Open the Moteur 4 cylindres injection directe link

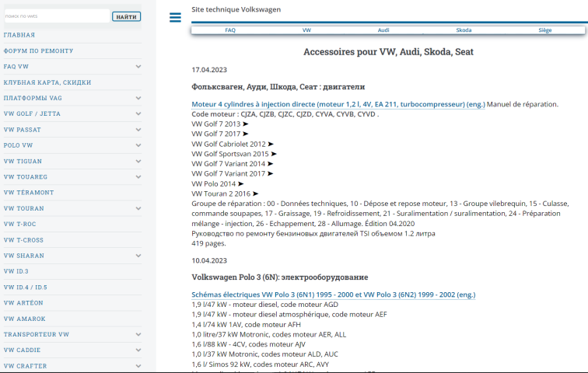pos(338,104)
